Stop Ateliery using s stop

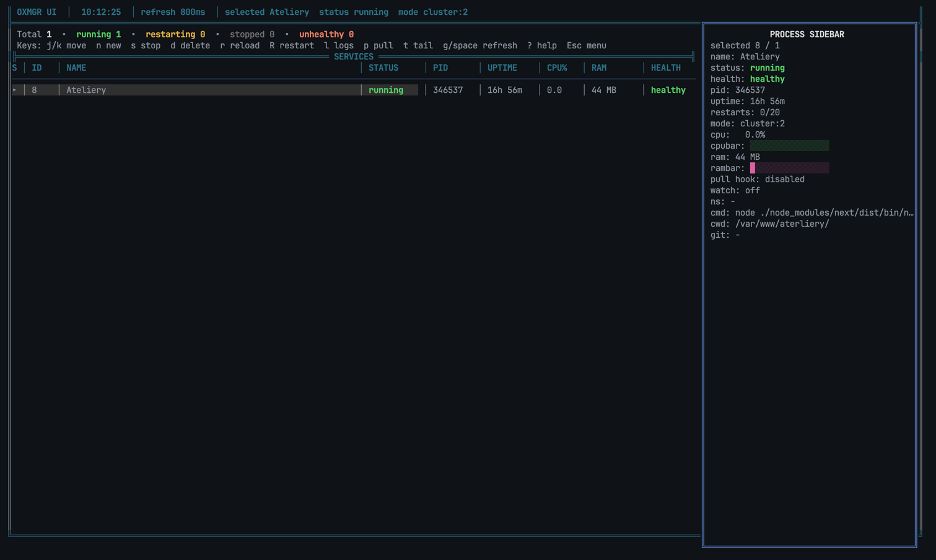click(146, 45)
